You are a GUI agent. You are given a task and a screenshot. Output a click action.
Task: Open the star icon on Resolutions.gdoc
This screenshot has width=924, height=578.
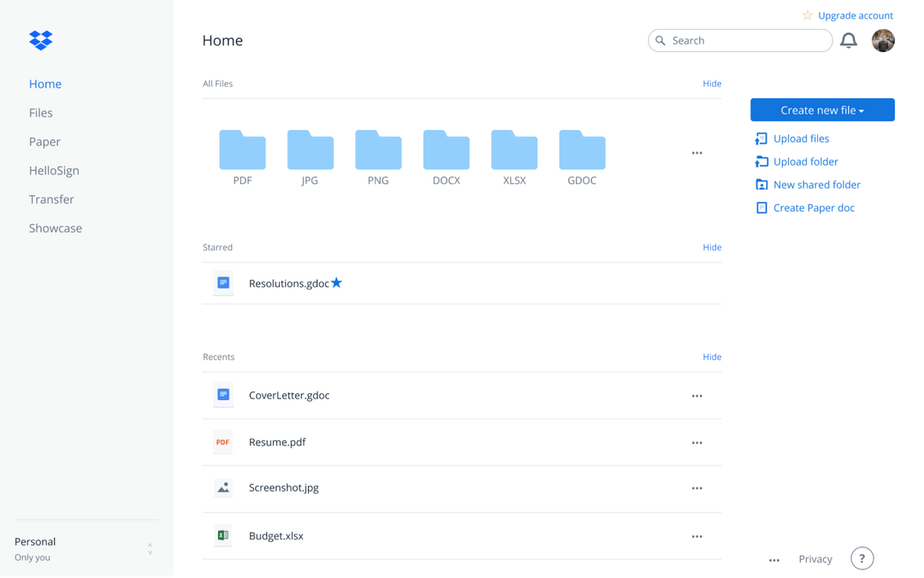(x=336, y=283)
